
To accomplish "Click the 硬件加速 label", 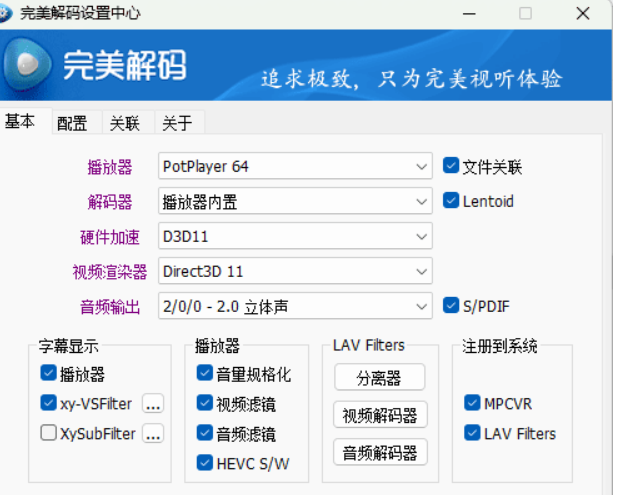I will tap(110, 237).
